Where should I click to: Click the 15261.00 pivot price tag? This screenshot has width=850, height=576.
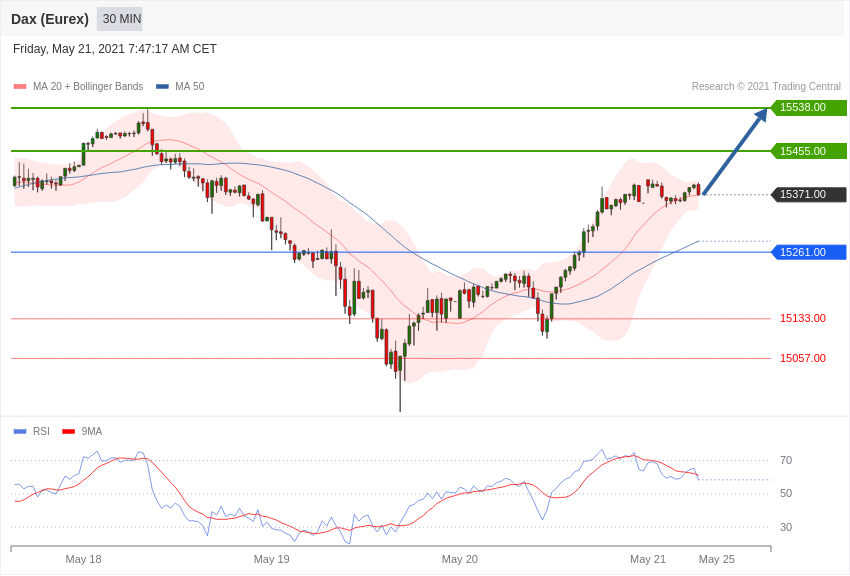point(808,252)
